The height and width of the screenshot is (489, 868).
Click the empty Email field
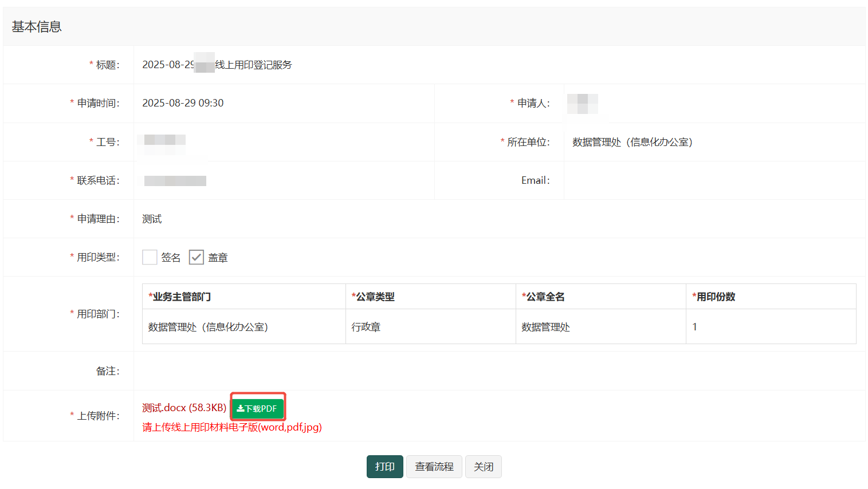pyautogui.click(x=713, y=180)
